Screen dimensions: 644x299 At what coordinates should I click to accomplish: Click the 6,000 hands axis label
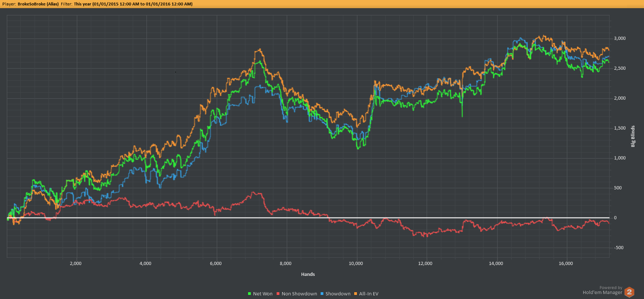coord(216,263)
